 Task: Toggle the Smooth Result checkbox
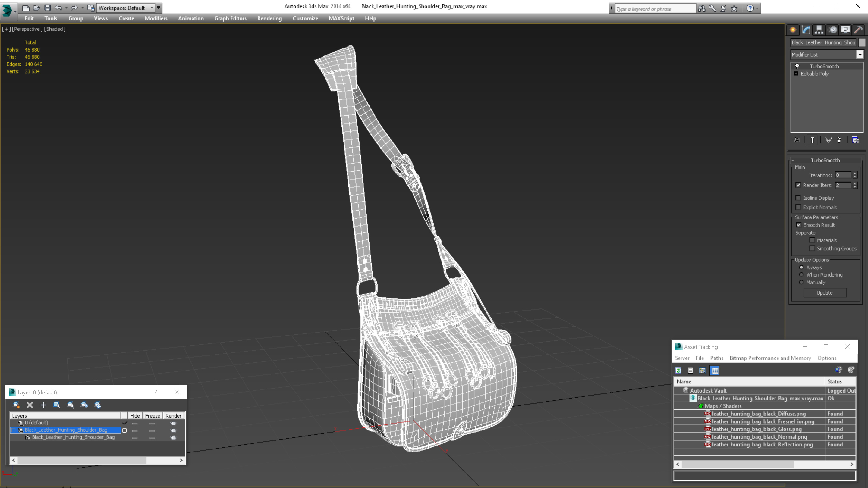[x=799, y=225]
